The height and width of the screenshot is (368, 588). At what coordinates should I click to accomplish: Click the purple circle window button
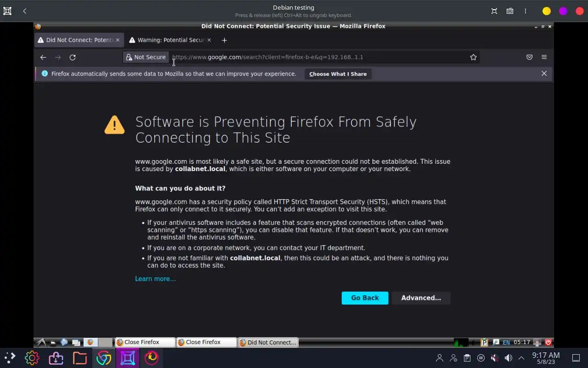coord(563,11)
